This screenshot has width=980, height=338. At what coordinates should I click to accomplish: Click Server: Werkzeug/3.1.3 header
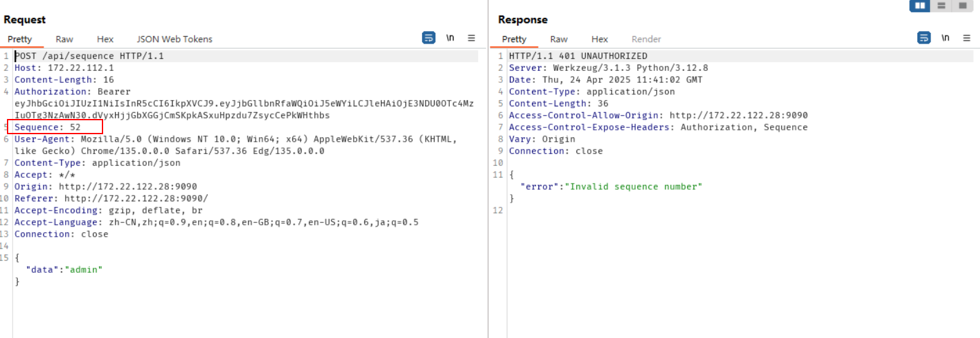tap(609, 68)
